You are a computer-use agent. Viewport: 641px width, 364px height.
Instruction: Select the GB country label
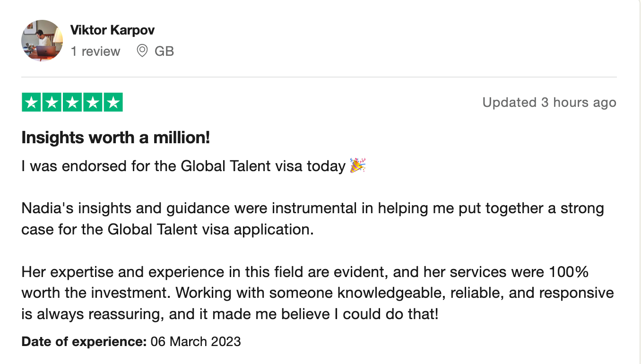(164, 51)
